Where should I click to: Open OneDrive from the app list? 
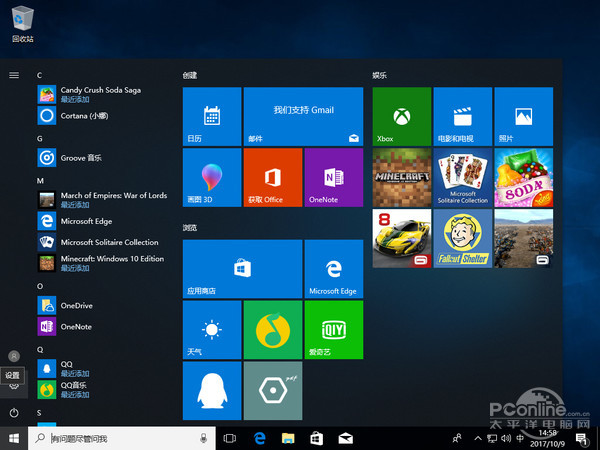pyautogui.click(x=102, y=305)
